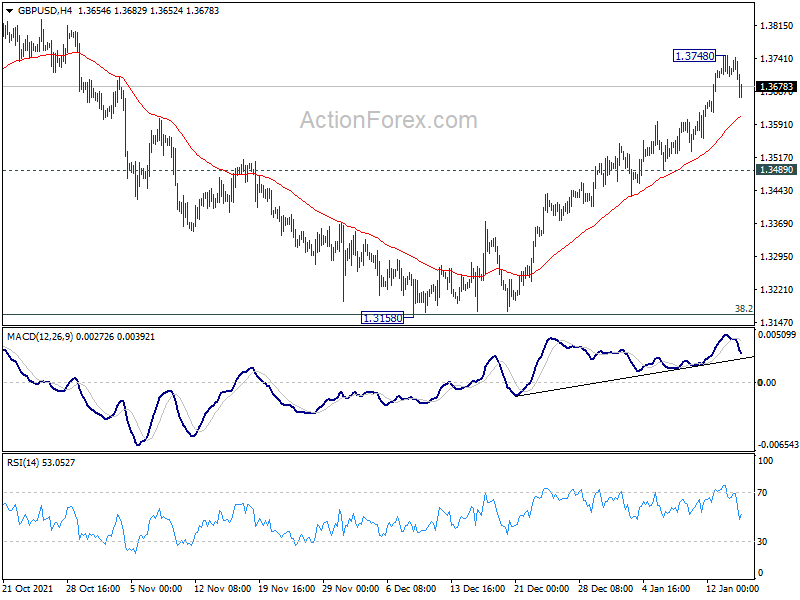Click the GBPUSD,H4 dropdown triangle
Screen dimensions: 800x600
(9, 11)
